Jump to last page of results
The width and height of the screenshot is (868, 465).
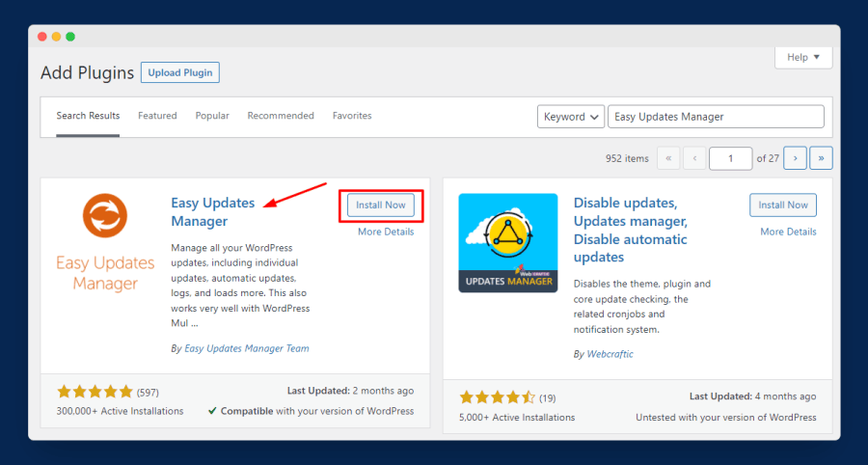tap(821, 158)
